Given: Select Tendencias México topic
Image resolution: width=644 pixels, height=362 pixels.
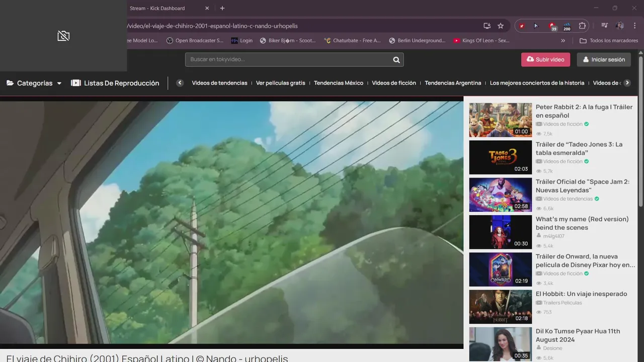Looking at the screenshot, I should point(339,83).
